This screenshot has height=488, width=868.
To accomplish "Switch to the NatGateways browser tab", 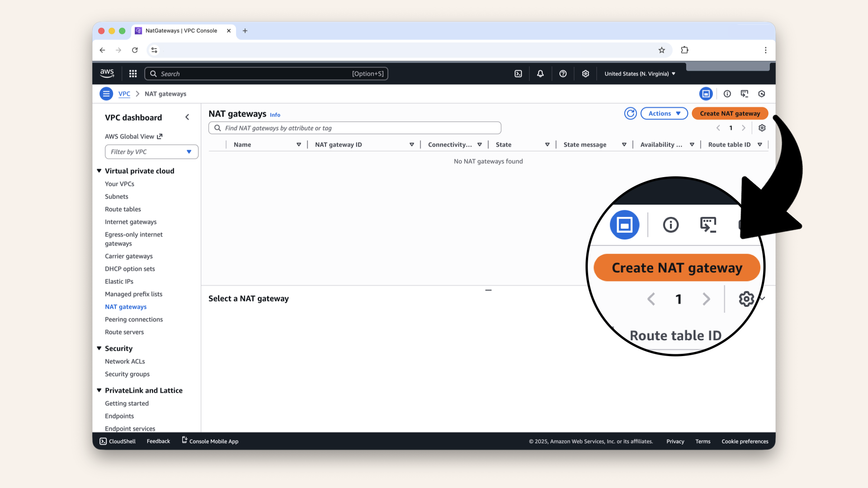I will tap(180, 31).
